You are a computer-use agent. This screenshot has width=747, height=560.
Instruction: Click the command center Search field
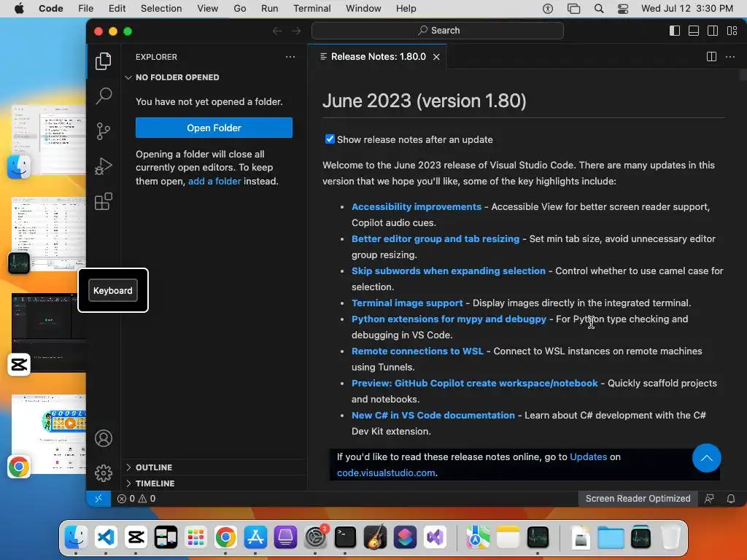coord(438,31)
